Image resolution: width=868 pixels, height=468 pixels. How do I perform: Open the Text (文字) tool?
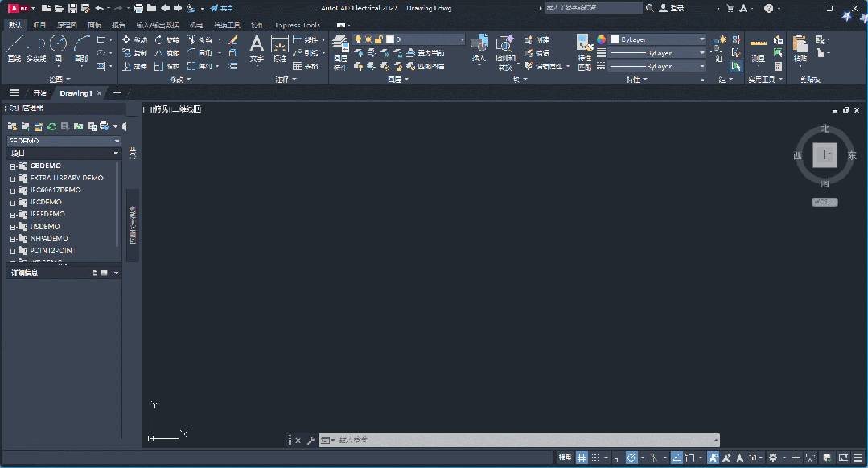(x=257, y=49)
